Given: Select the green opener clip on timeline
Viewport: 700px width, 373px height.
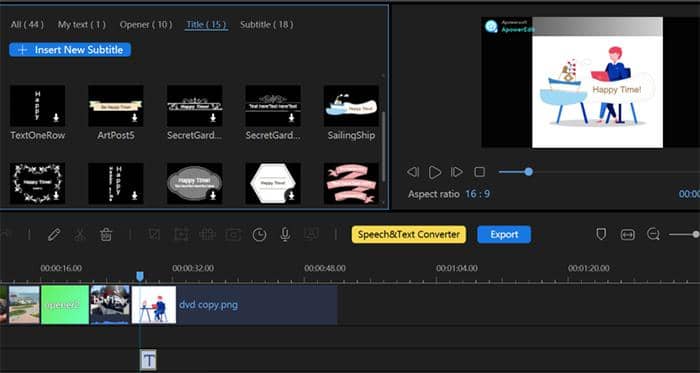Looking at the screenshot, I should (65, 305).
